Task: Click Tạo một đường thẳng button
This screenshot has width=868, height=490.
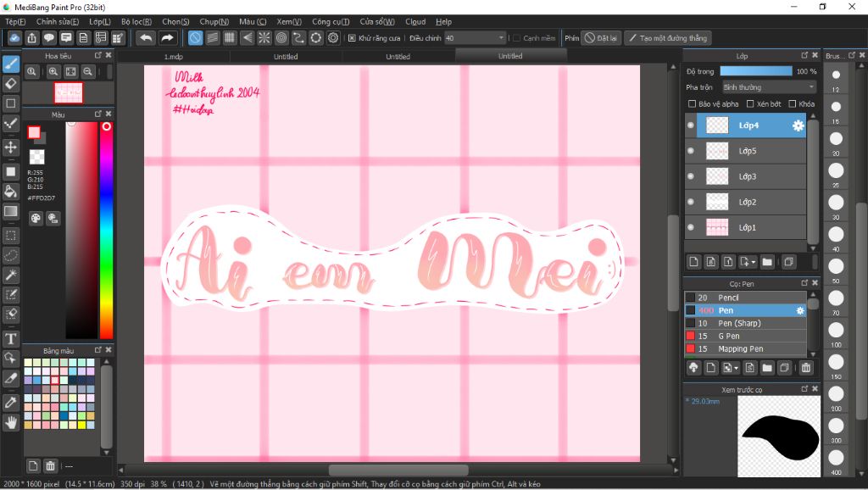Action: click(668, 38)
